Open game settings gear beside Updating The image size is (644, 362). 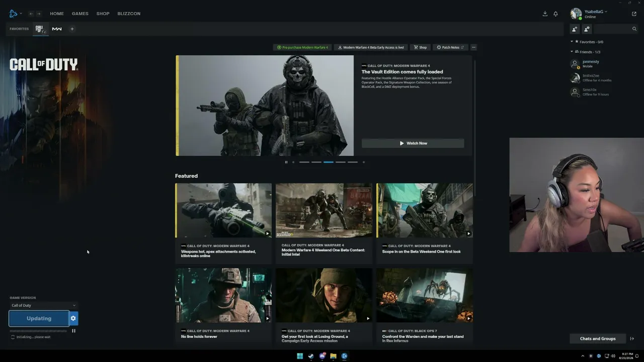(73, 318)
